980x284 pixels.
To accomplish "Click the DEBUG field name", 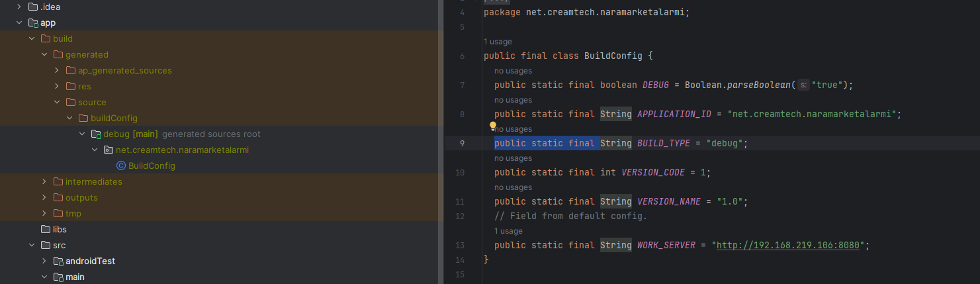I will click(x=656, y=85).
